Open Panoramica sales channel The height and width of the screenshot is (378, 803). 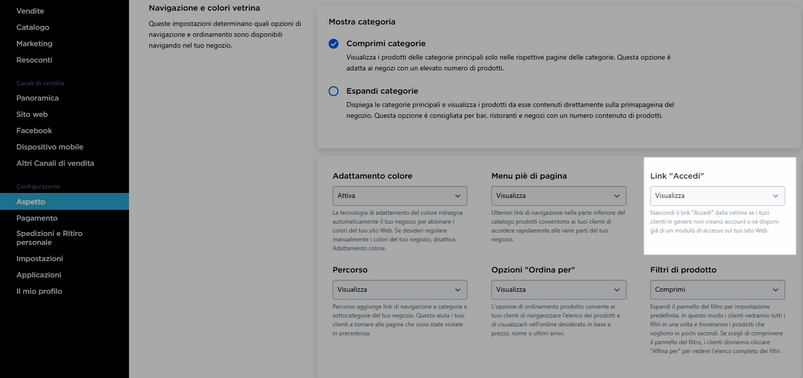[37, 98]
